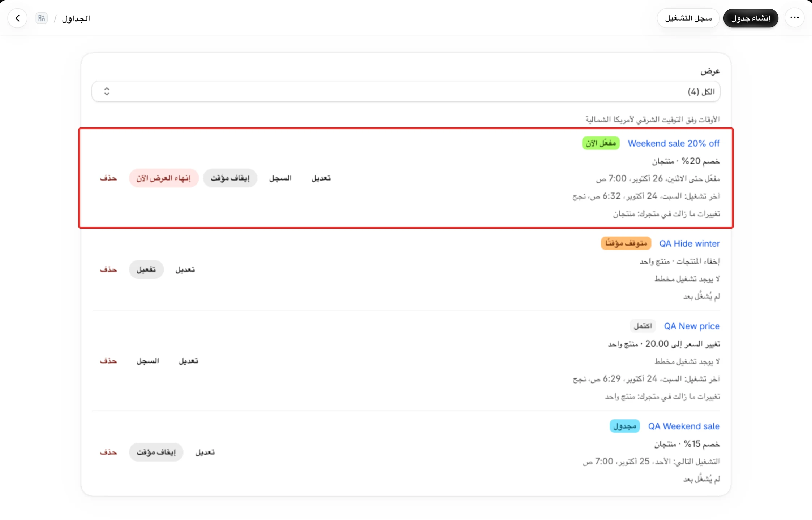The image size is (812, 520).
Task: Click text تغيير السعر إلى 20.00
Action: (664, 344)
